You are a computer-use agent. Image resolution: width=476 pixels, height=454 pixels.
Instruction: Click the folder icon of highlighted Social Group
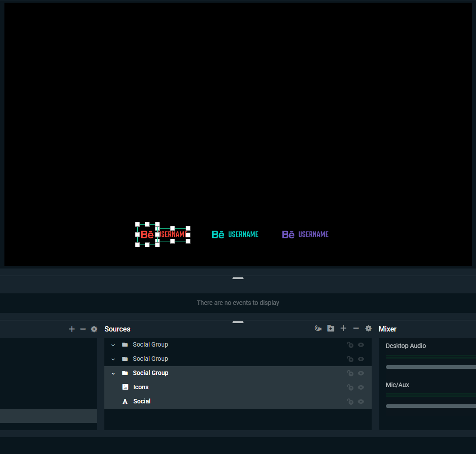click(125, 373)
